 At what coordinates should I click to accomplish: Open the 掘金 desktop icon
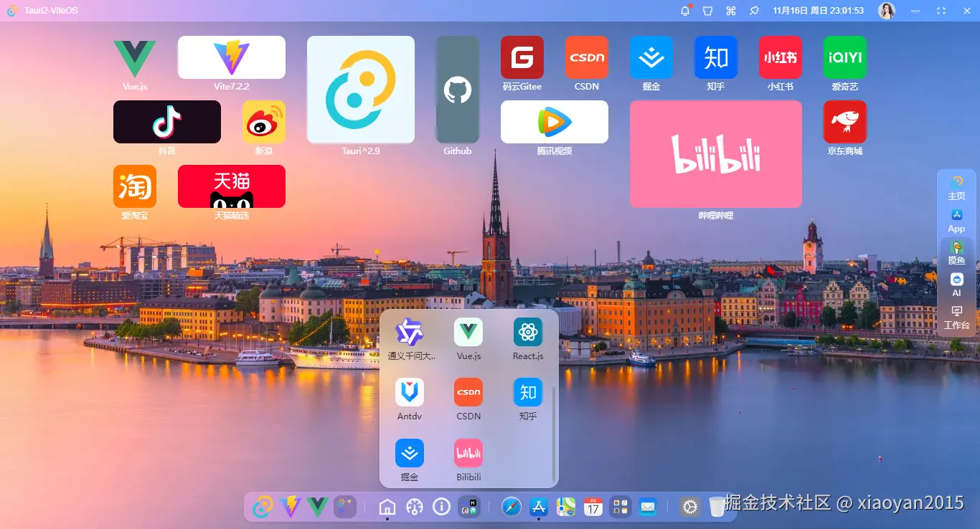[651, 57]
